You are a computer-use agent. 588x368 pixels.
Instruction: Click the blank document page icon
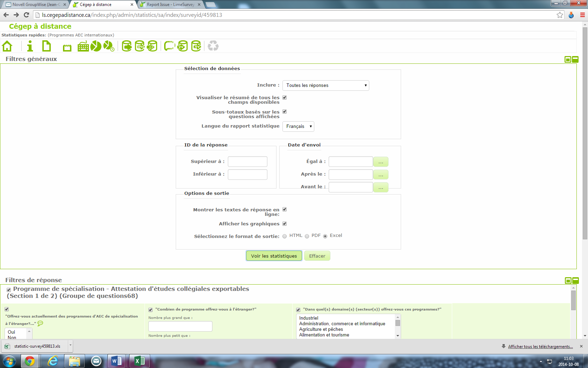(46, 46)
